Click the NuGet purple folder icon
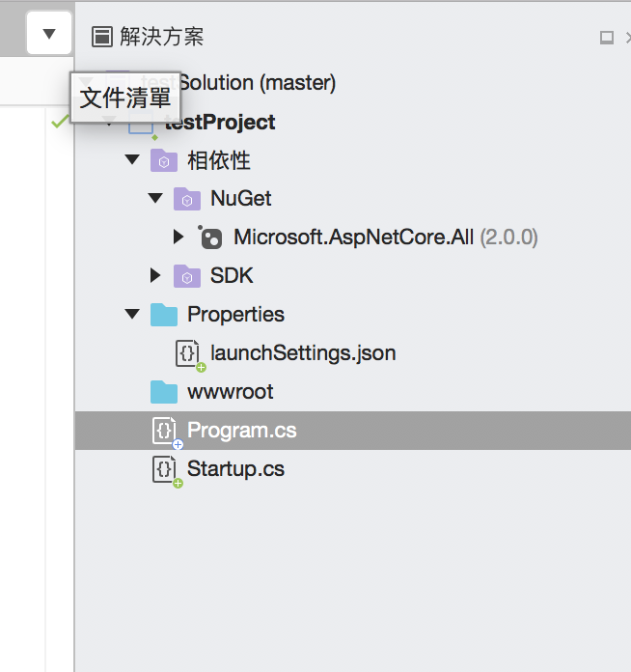Viewport: 631px width, 672px height. coord(187,199)
